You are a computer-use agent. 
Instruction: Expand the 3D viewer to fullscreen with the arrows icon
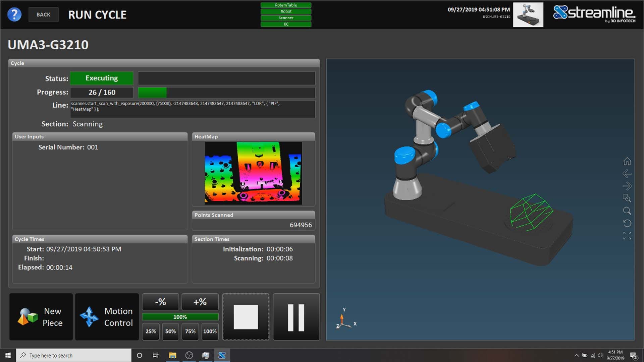click(x=627, y=236)
